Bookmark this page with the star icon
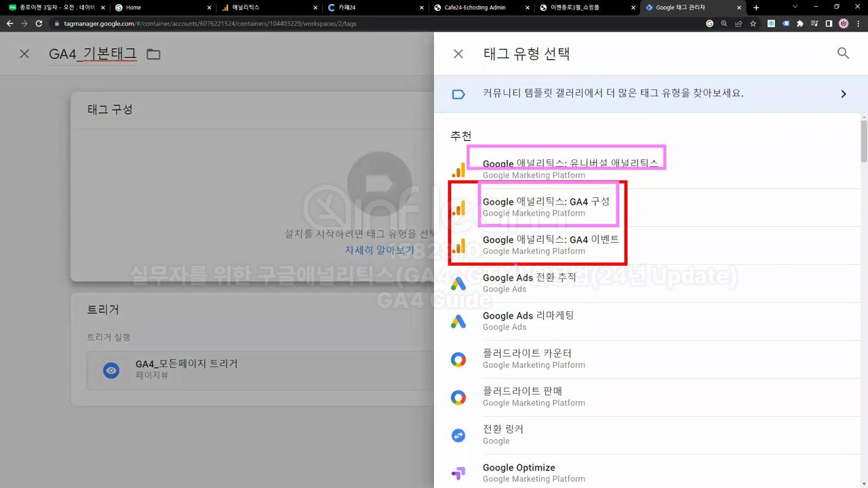868x488 pixels. (x=753, y=23)
